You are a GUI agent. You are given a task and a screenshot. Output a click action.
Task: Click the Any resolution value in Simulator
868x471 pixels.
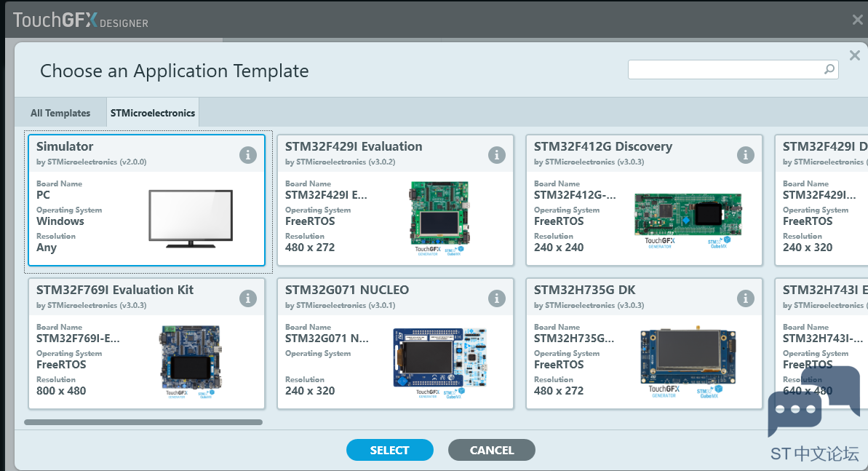coord(47,248)
